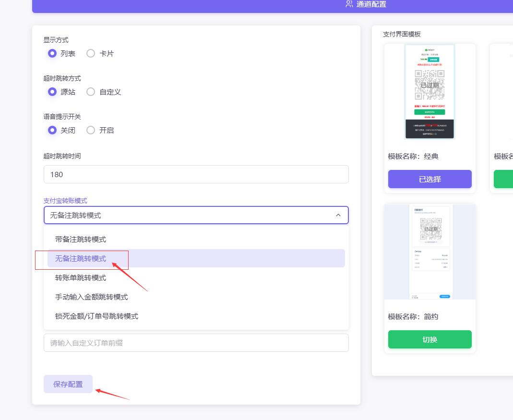Select 锁死金额/订单号跳转模式 option
This screenshot has height=420, width=513.
(96, 316)
